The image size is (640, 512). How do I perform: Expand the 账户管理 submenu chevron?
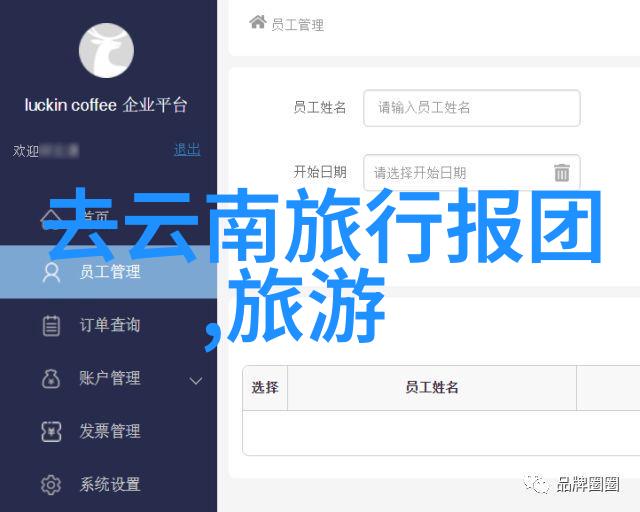(x=196, y=381)
